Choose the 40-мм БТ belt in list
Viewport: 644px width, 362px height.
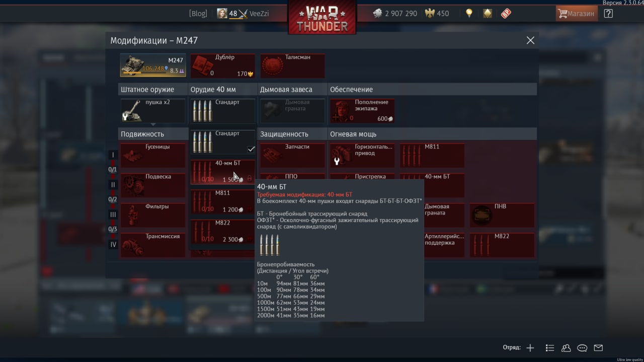point(223,172)
